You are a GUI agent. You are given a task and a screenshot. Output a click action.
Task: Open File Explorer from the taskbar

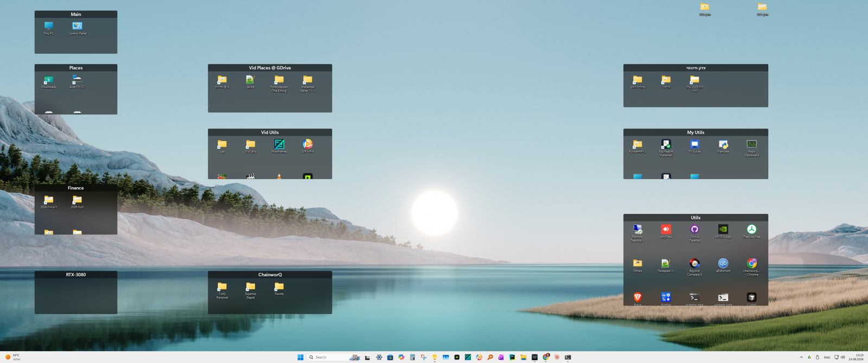(x=524, y=357)
